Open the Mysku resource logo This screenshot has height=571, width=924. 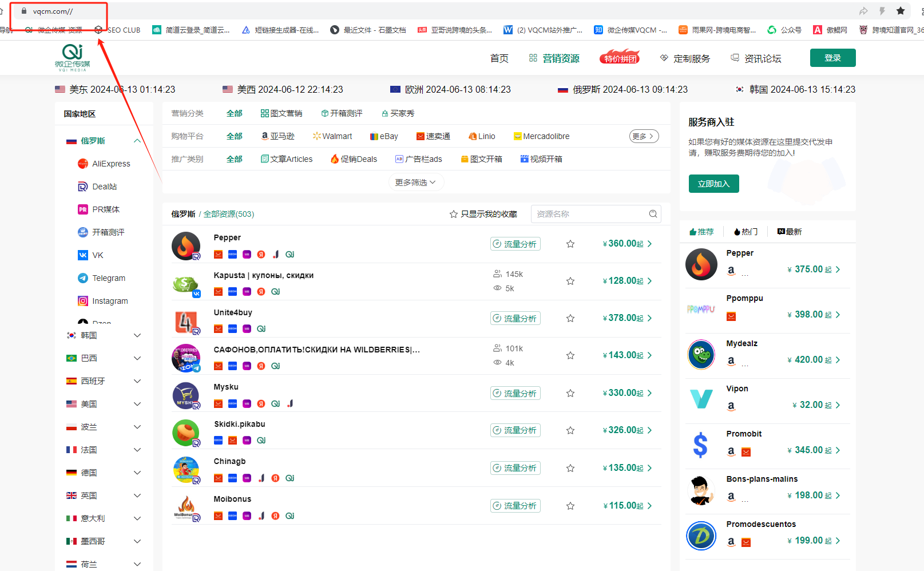tap(186, 395)
